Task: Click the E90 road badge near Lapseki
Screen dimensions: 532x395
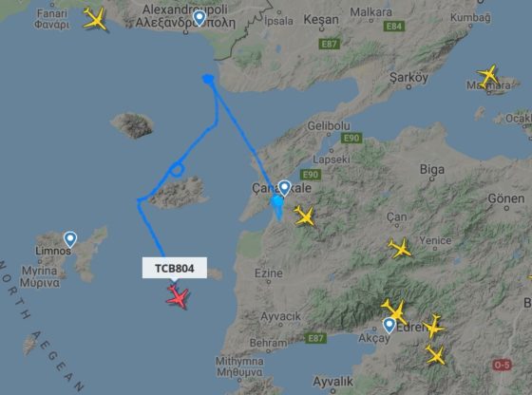Action: (351, 138)
